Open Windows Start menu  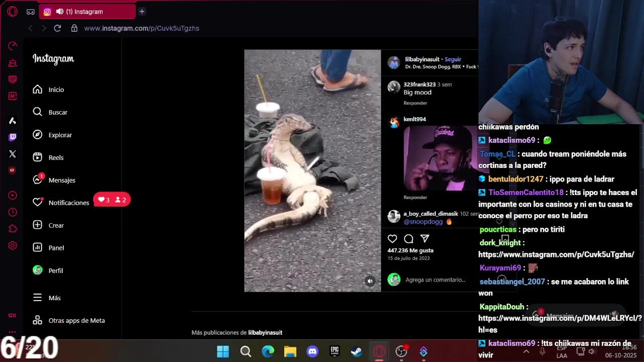tap(223, 351)
